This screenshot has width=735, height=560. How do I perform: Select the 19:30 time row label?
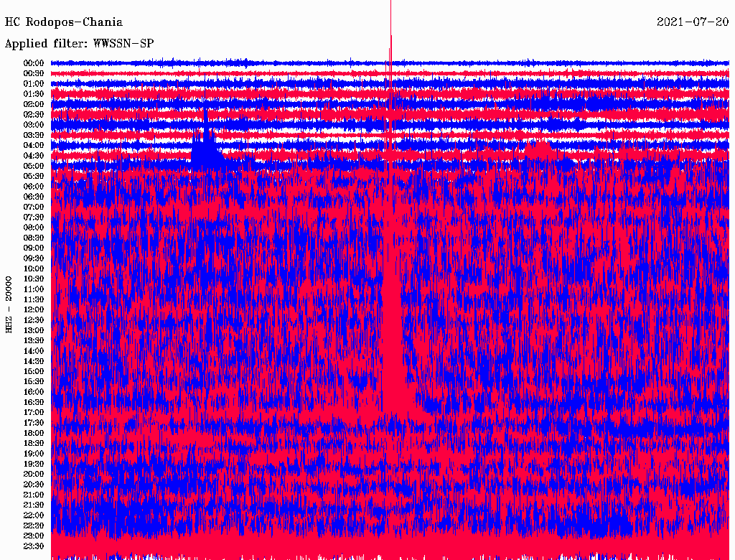(x=34, y=464)
